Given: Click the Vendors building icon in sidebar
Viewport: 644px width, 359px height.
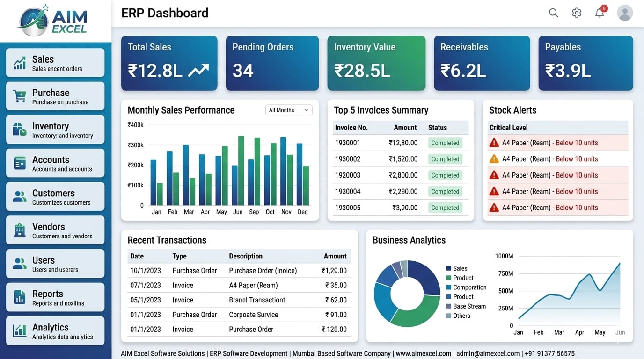Looking at the screenshot, I should pyautogui.click(x=20, y=230).
